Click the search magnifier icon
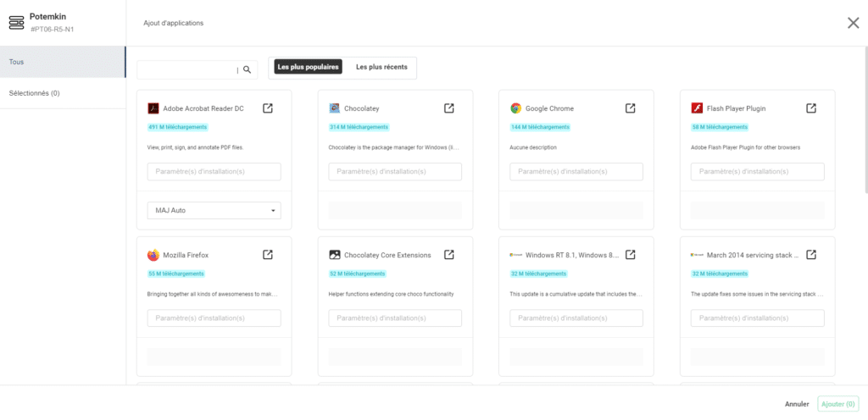Screen dimensions: 868x420 pos(248,69)
